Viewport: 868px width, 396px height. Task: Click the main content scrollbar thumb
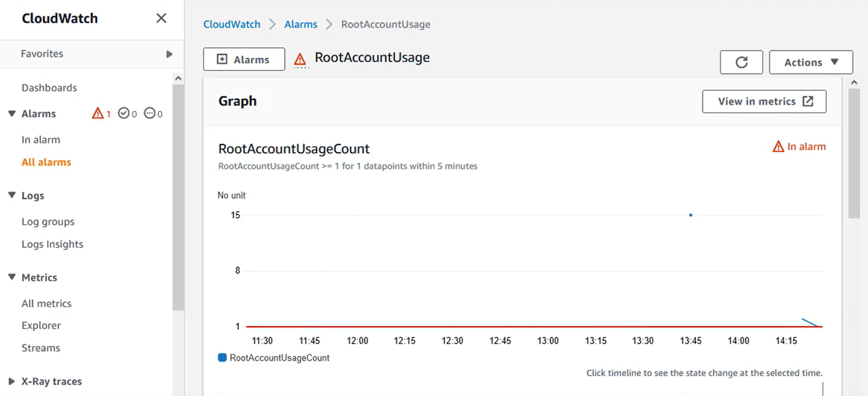coord(854,153)
